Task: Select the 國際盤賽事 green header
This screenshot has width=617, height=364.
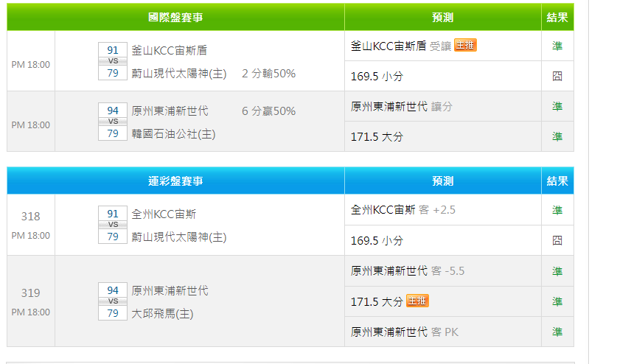Action: [175, 17]
